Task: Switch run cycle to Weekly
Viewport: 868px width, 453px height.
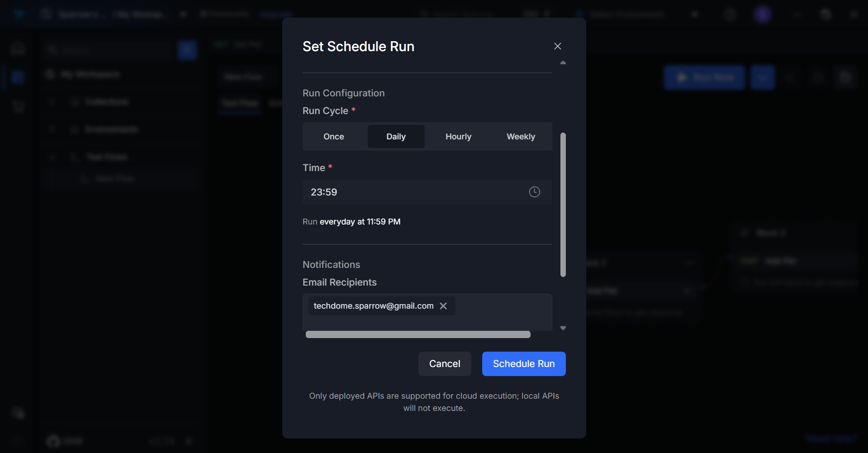Action: [x=521, y=137]
